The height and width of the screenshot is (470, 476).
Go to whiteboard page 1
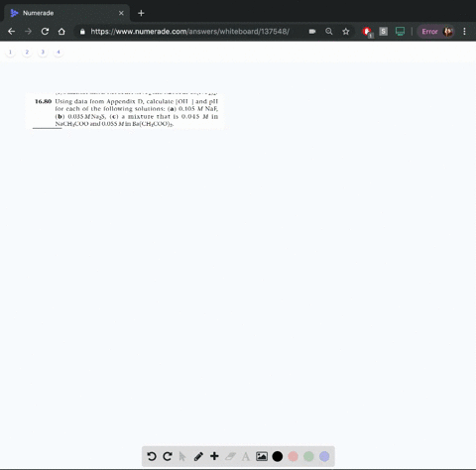click(x=10, y=52)
